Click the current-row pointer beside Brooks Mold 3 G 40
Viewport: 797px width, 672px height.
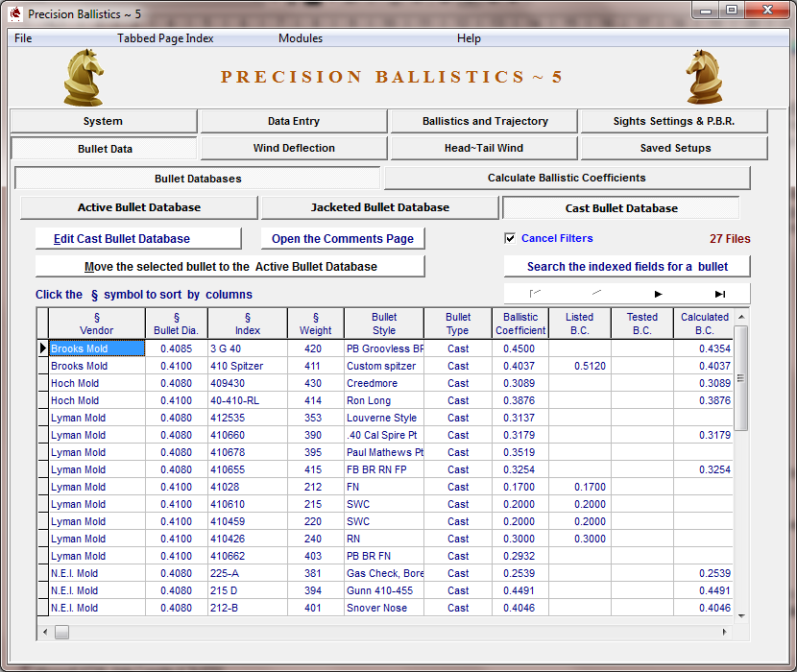[x=42, y=348]
